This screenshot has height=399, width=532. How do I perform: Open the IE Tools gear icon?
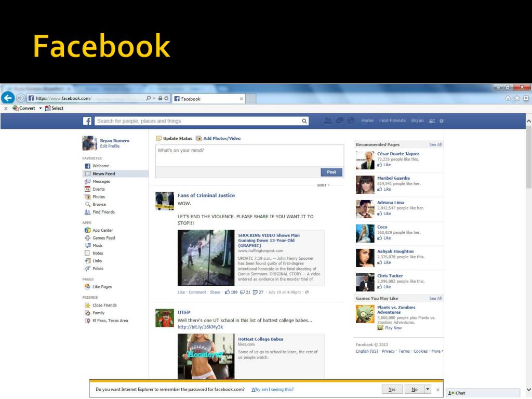click(x=526, y=98)
